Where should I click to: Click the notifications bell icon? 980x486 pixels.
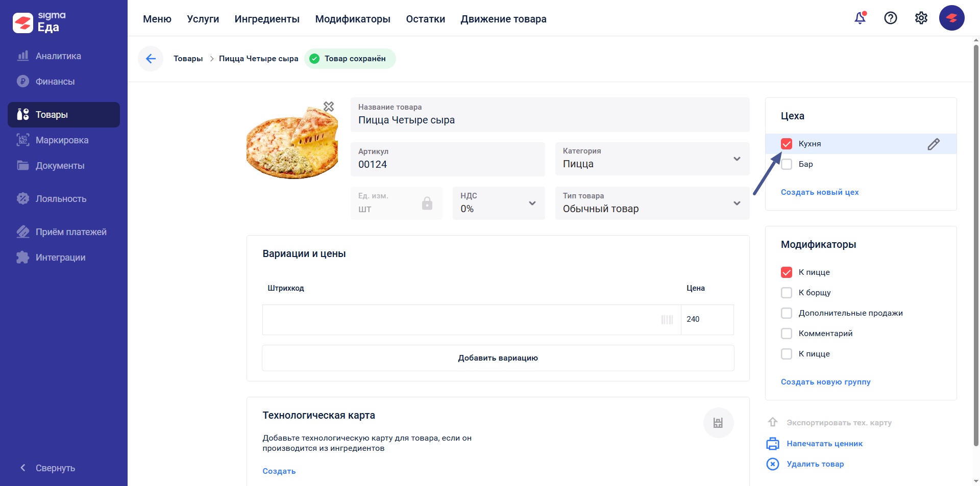pos(860,18)
